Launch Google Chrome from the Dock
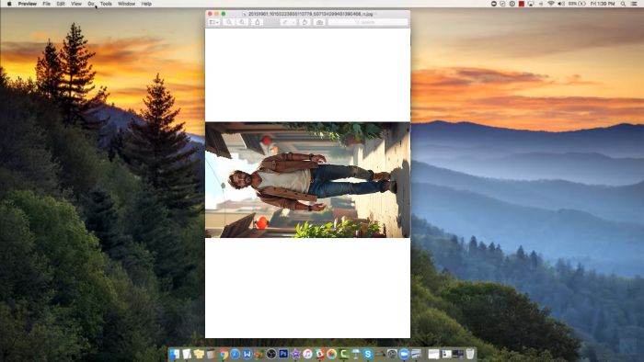The image size is (644, 362). (x=224, y=354)
